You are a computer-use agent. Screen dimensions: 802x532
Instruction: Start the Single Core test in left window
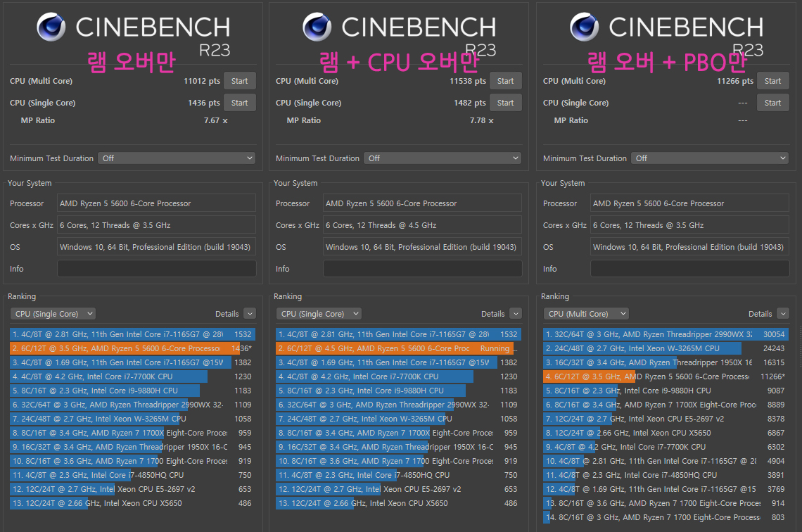[x=239, y=103]
